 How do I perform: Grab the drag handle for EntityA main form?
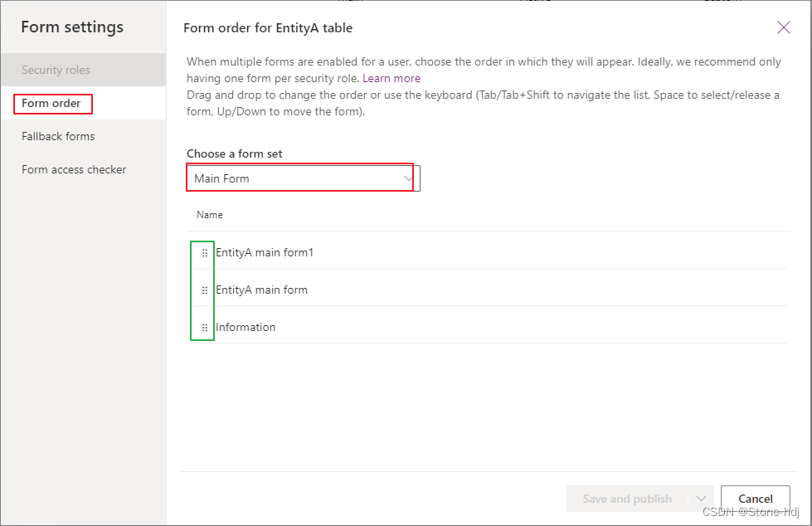(x=203, y=290)
